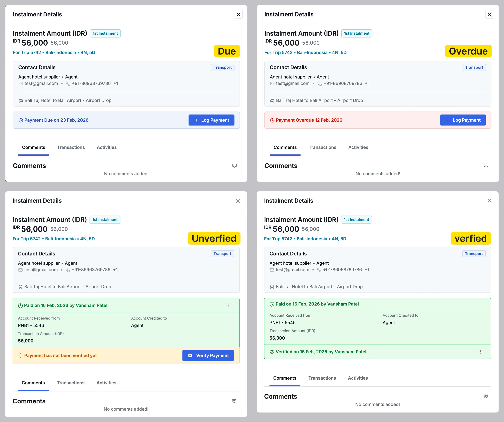Click the Verify Payment button

pyautogui.click(x=208, y=356)
